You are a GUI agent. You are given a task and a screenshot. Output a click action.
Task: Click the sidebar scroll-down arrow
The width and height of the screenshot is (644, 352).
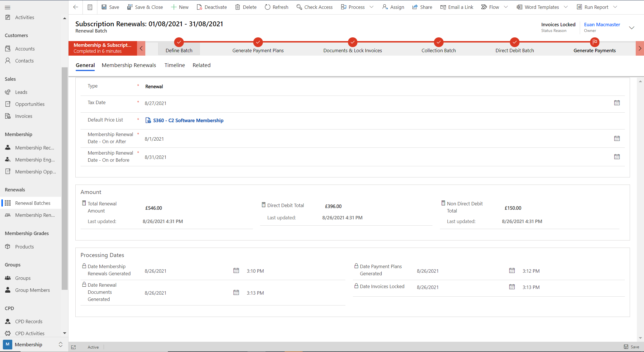[65, 333]
